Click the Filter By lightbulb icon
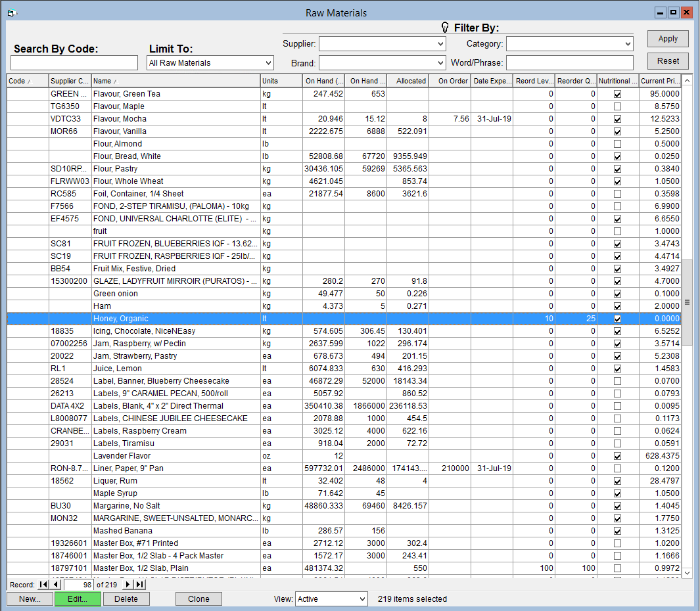 (444, 28)
